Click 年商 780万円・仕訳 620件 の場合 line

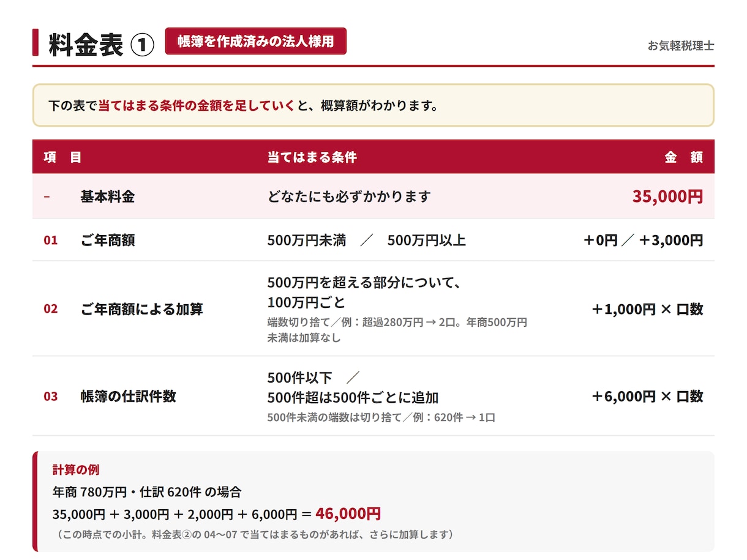tap(147, 491)
